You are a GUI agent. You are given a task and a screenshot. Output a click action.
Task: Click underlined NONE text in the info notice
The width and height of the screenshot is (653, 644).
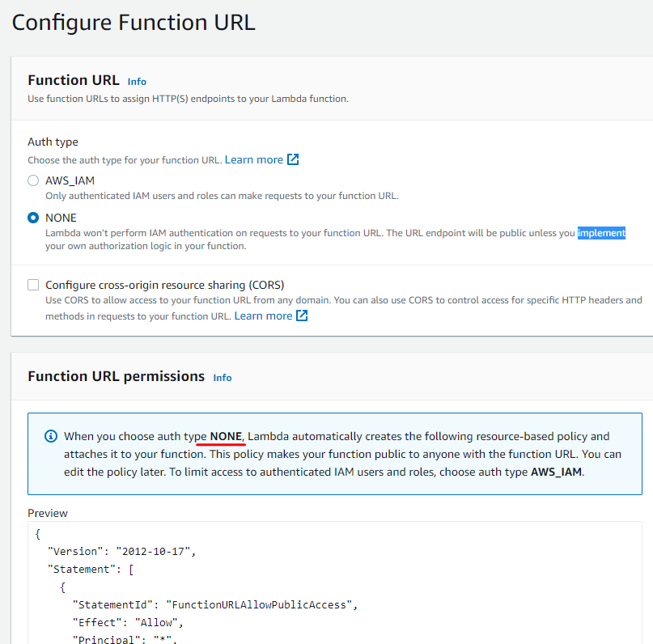point(226,436)
